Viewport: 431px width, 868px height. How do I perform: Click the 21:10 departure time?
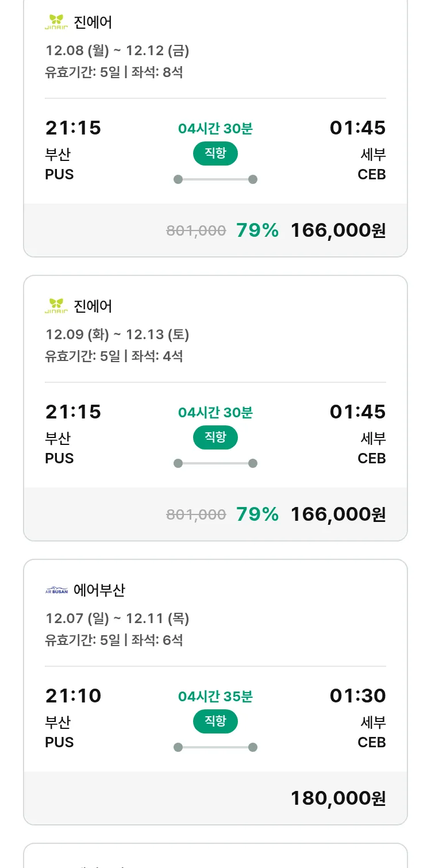pos(73,696)
